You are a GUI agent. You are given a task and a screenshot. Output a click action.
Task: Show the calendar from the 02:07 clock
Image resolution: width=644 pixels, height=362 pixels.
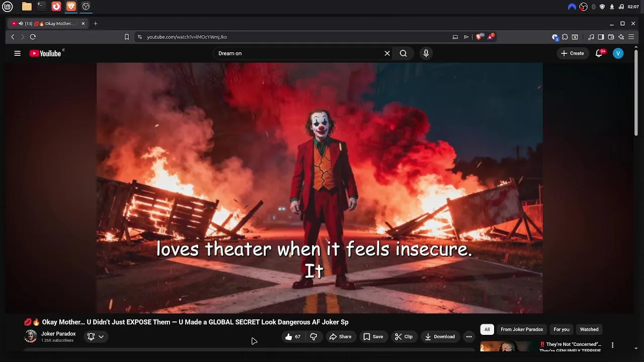click(x=633, y=7)
